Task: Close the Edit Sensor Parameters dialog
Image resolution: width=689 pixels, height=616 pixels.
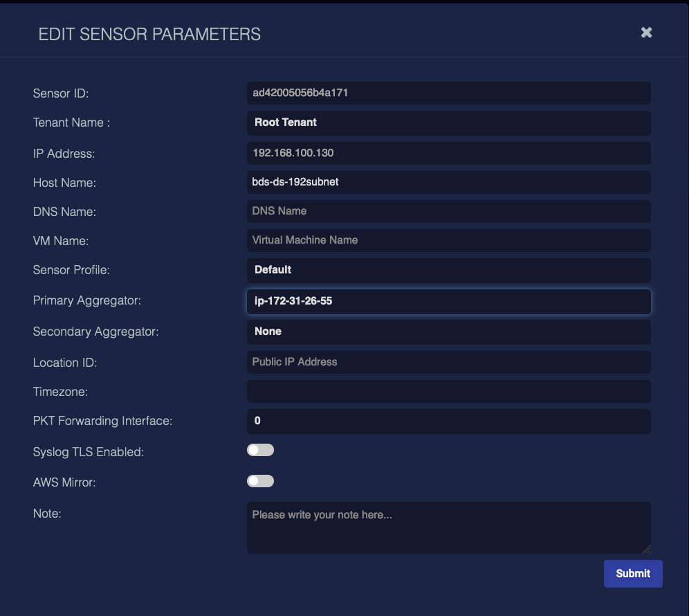Action: click(645, 32)
